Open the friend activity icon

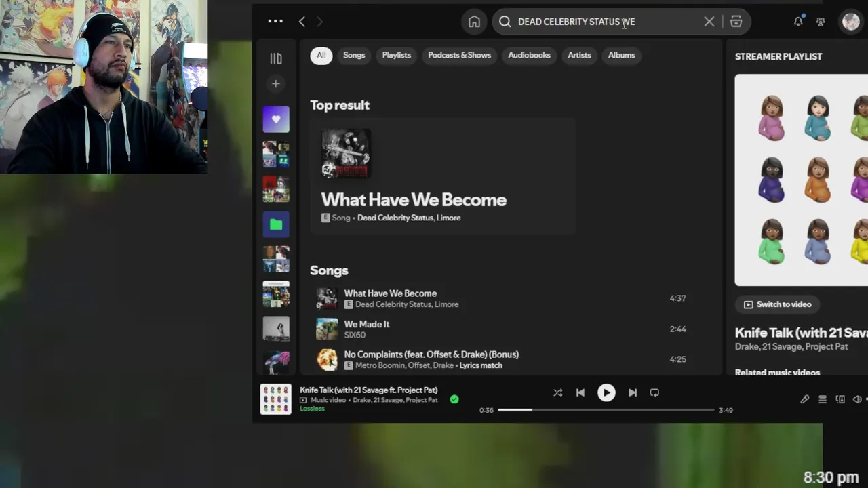point(821,22)
